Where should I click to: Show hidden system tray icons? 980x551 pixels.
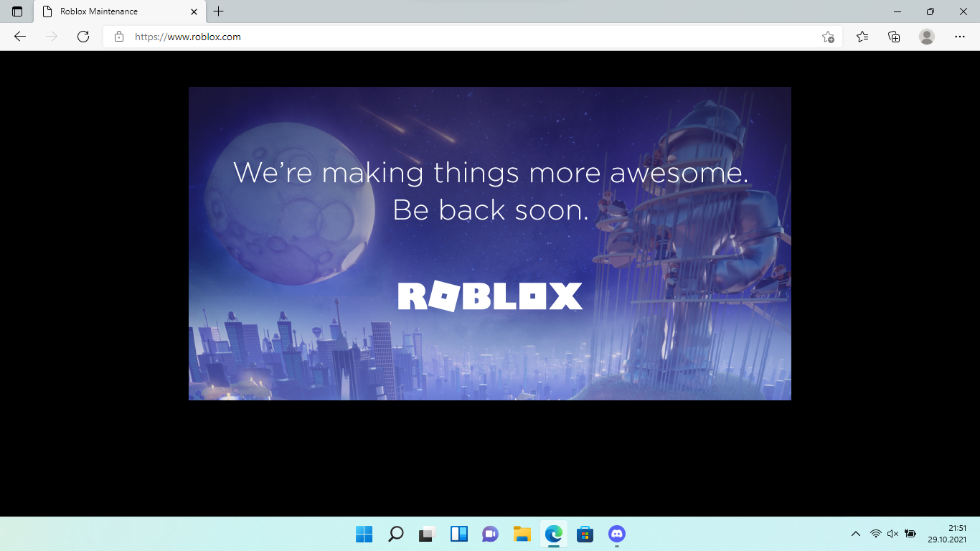[855, 534]
